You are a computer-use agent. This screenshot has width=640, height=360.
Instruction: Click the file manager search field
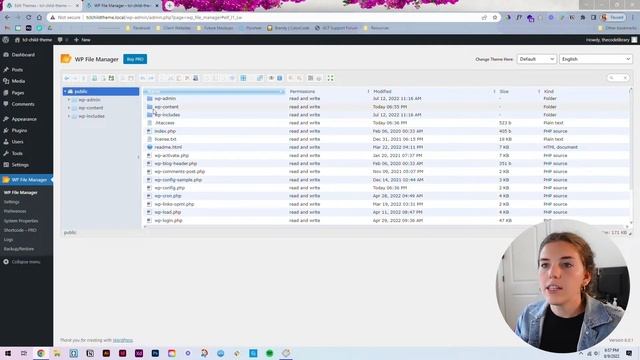point(618,78)
